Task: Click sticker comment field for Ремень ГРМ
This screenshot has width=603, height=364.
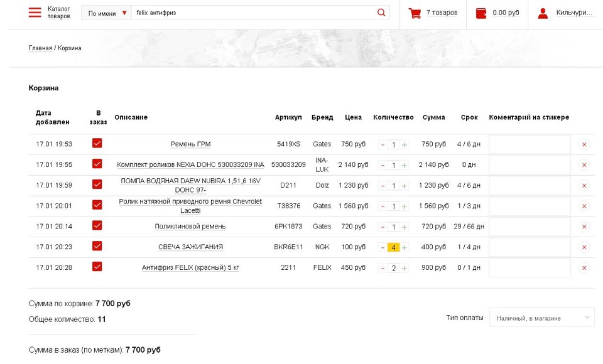Action: click(530, 144)
